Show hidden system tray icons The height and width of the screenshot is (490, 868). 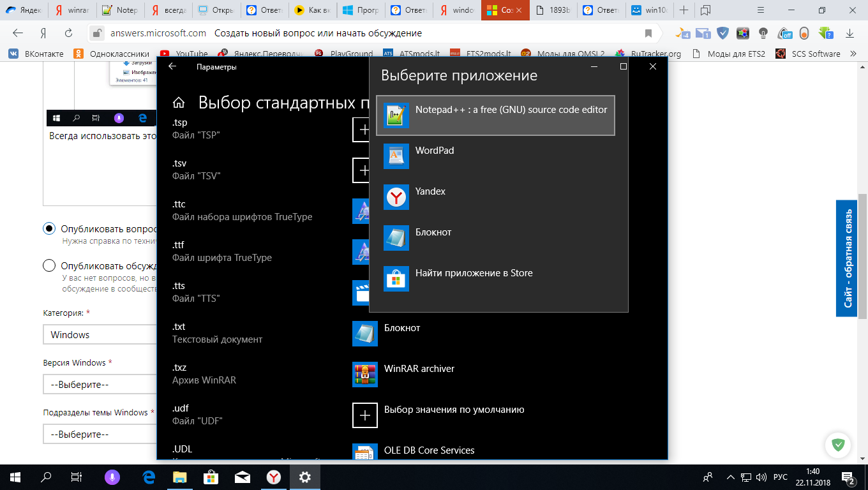(x=730, y=477)
